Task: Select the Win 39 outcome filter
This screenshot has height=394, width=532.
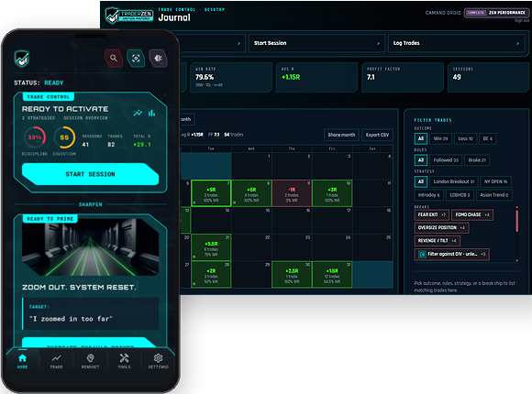Action: coord(440,138)
